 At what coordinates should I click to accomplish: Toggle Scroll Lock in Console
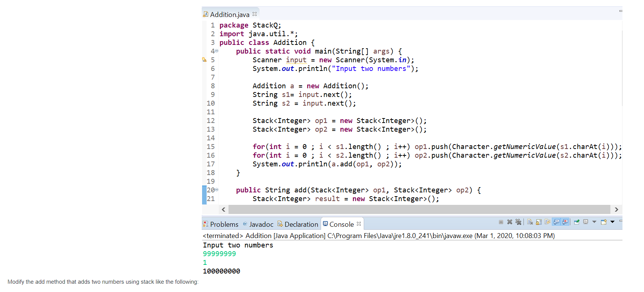click(539, 222)
